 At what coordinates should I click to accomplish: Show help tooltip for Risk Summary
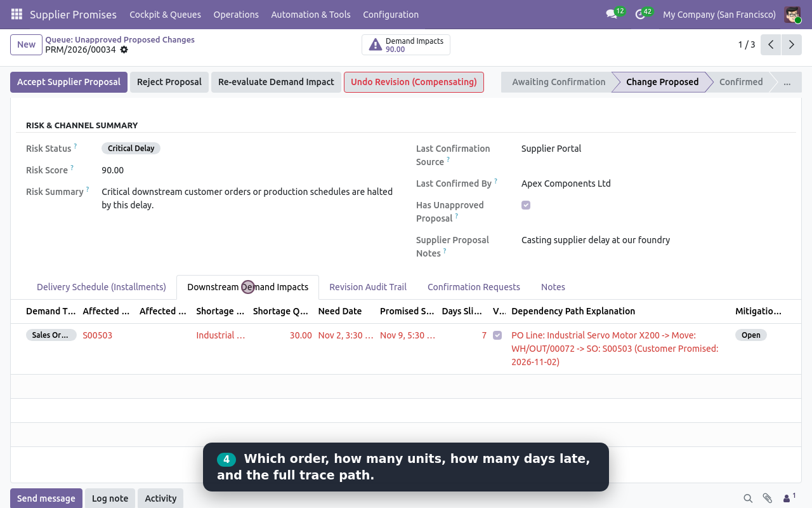click(x=88, y=189)
